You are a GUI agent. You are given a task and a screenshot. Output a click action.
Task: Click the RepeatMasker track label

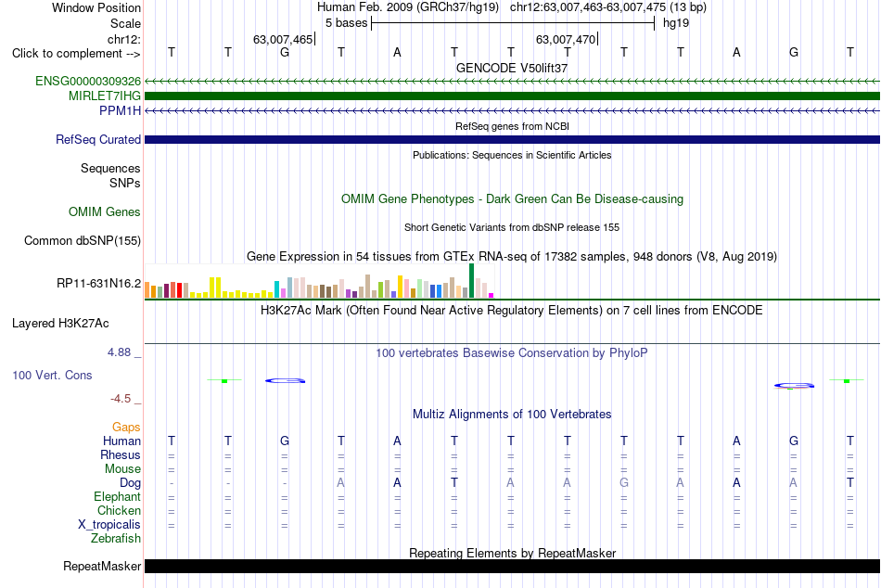coord(102,566)
